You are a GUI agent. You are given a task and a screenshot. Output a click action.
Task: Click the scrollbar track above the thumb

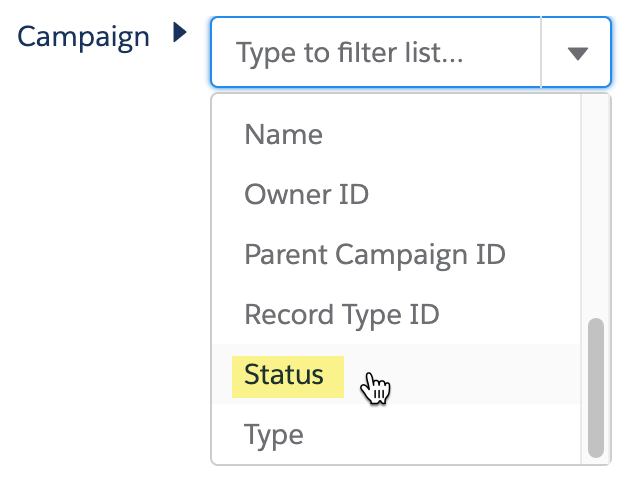(x=596, y=204)
